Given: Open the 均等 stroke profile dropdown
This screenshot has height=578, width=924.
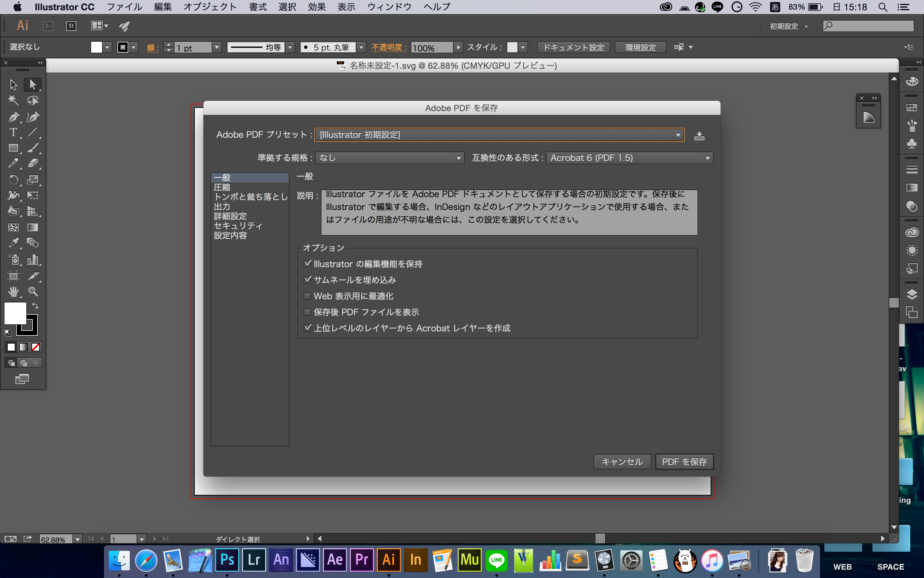Looking at the screenshot, I should point(290,48).
